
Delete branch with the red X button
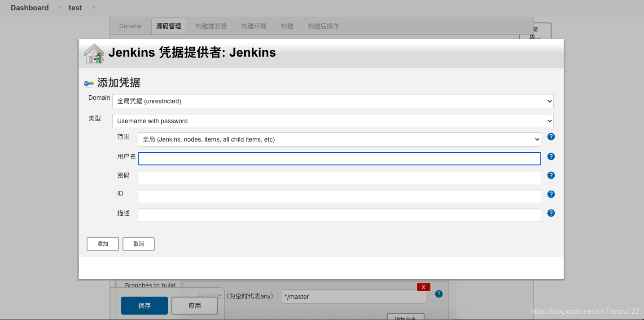click(x=423, y=287)
